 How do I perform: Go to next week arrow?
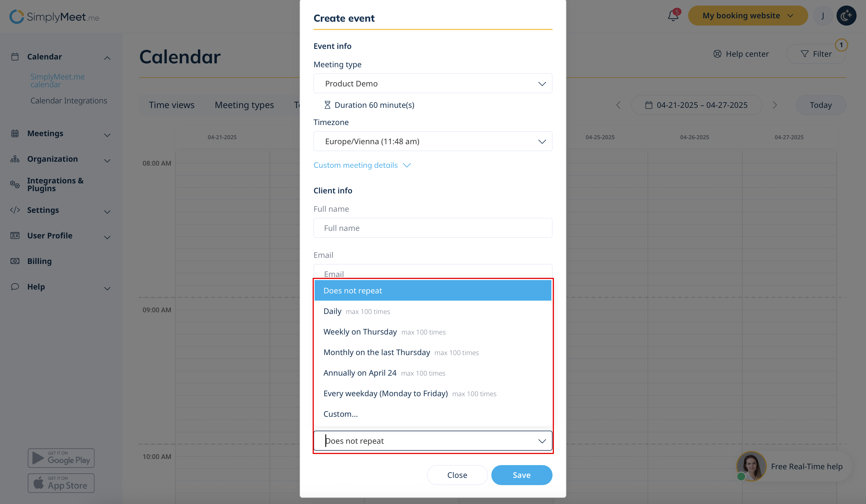tap(775, 105)
